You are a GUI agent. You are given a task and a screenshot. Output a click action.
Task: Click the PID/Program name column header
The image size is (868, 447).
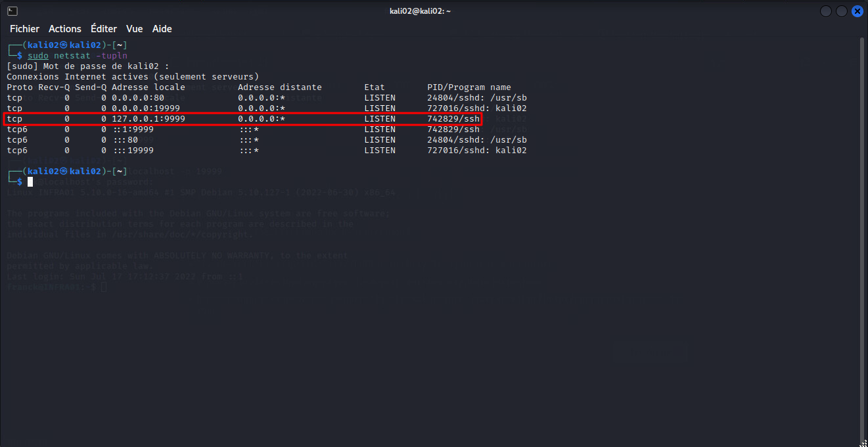pos(468,87)
